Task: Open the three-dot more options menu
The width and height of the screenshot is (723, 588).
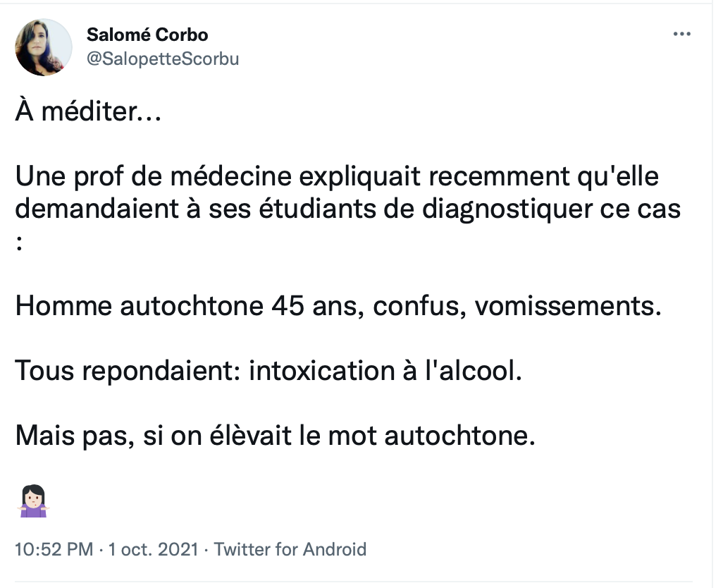Action: click(681, 34)
